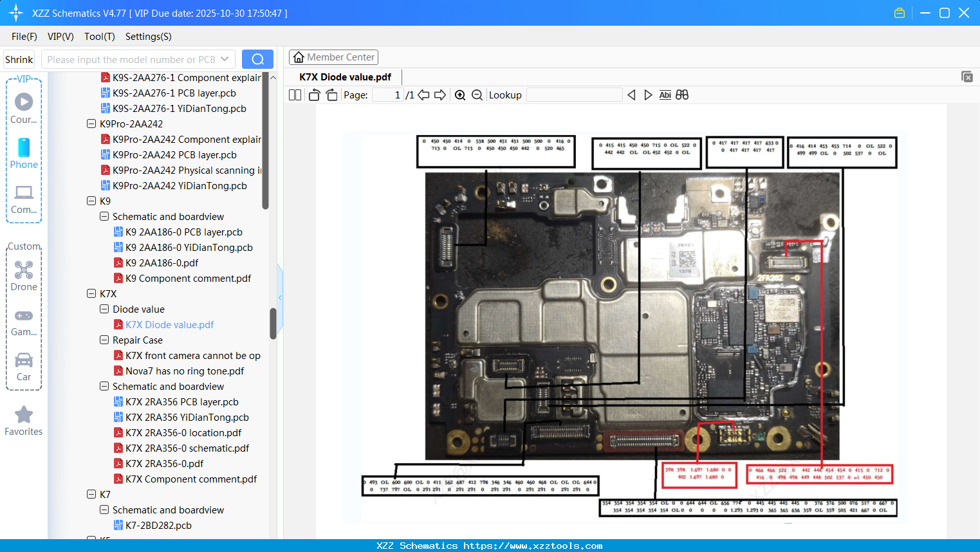The width and height of the screenshot is (980, 552).
Task: Open the Member Center
Action: [x=333, y=57]
